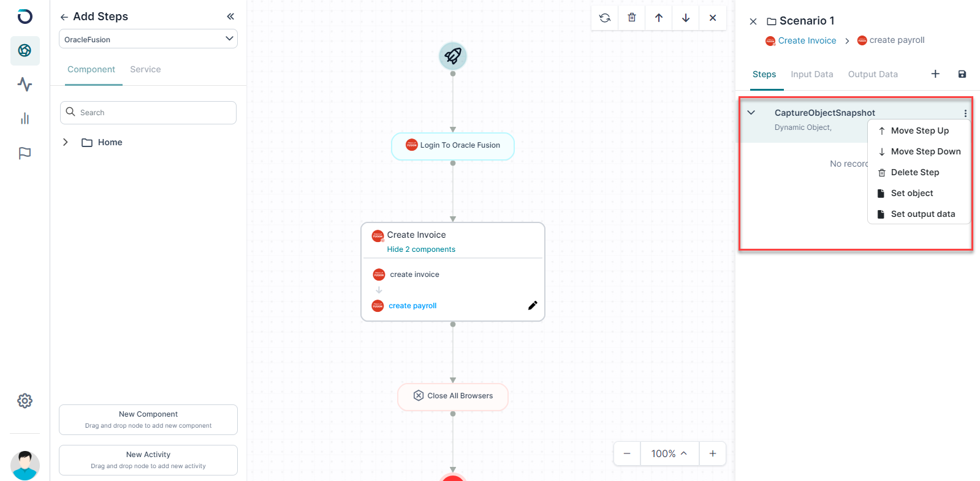The height and width of the screenshot is (481, 980).
Task: Choose Delete Step from menu
Action: click(919, 172)
